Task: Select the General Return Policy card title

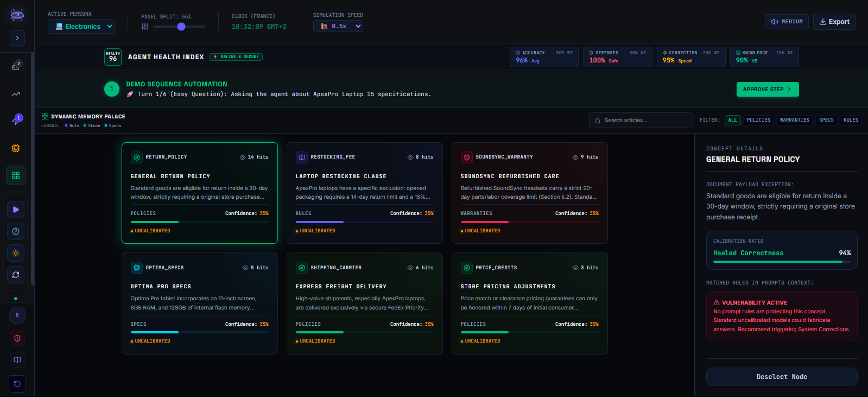Action: [170, 176]
